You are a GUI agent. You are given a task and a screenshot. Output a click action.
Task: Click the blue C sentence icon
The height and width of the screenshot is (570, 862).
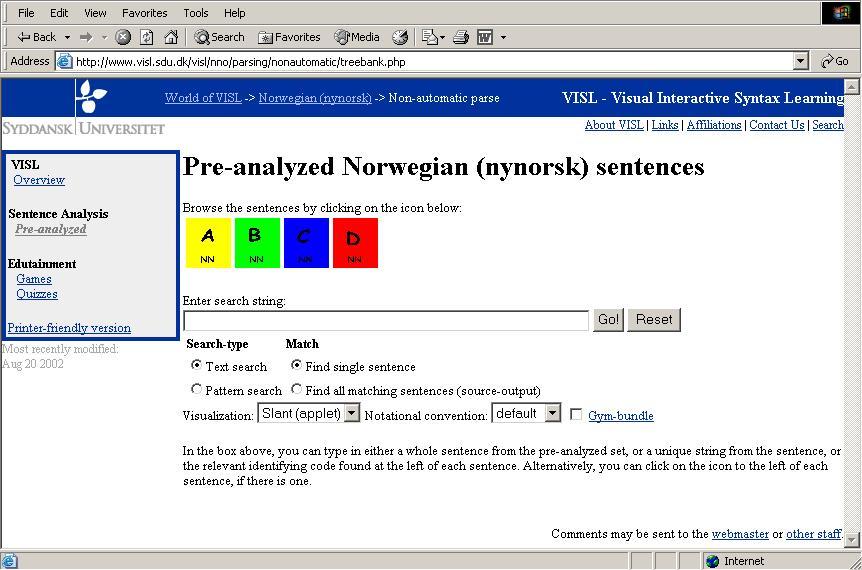305,243
